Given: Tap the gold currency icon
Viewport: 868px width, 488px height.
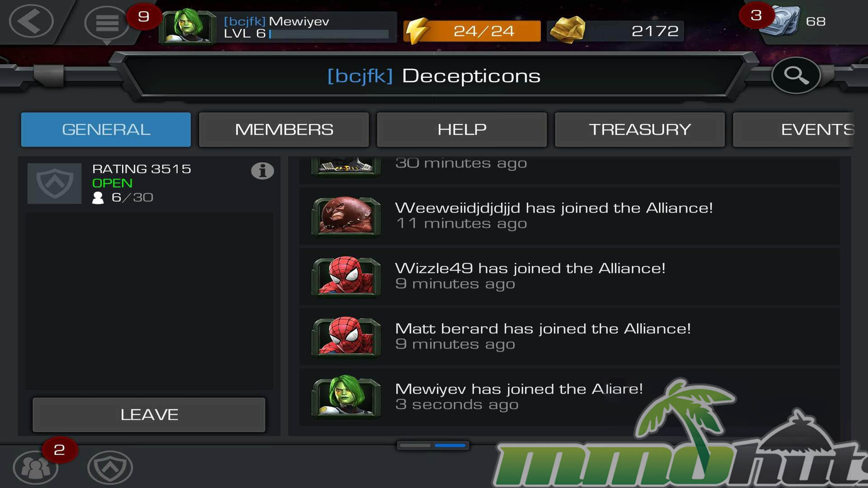Looking at the screenshot, I should click(567, 30).
